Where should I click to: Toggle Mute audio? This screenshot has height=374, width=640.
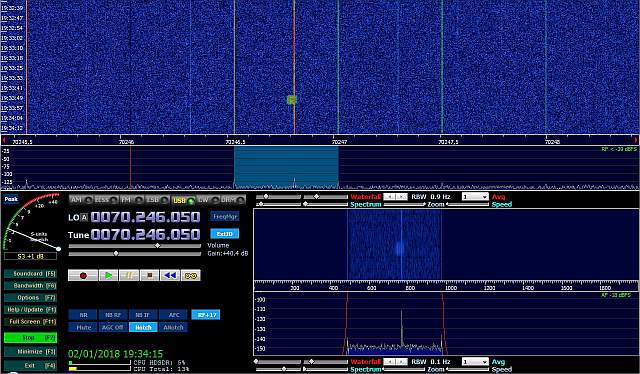tap(83, 327)
